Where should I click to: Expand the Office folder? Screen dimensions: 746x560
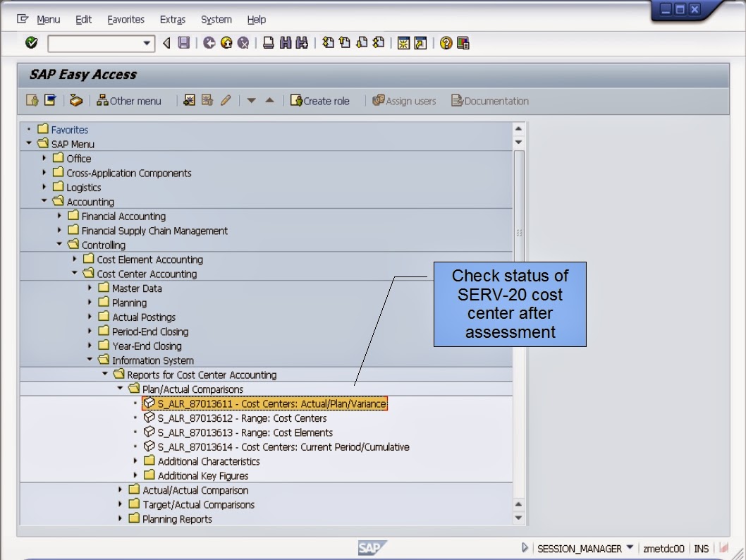44,158
